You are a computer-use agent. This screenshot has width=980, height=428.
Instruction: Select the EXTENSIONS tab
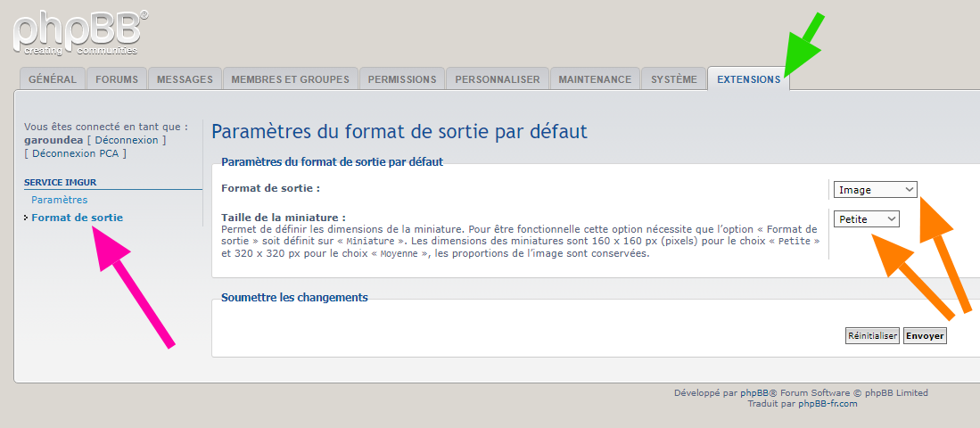click(x=748, y=79)
